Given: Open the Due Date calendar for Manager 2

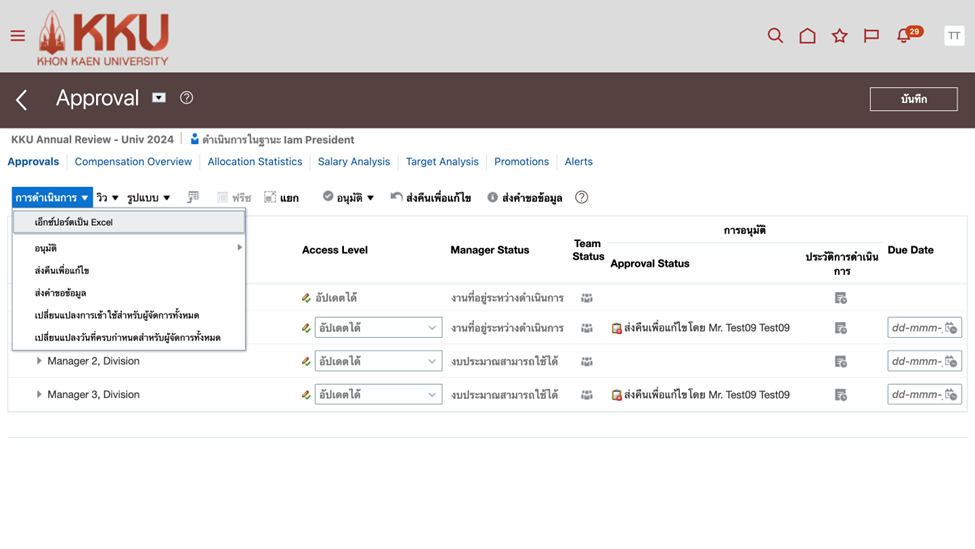Looking at the screenshot, I should pyautogui.click(x=951, y=361).
